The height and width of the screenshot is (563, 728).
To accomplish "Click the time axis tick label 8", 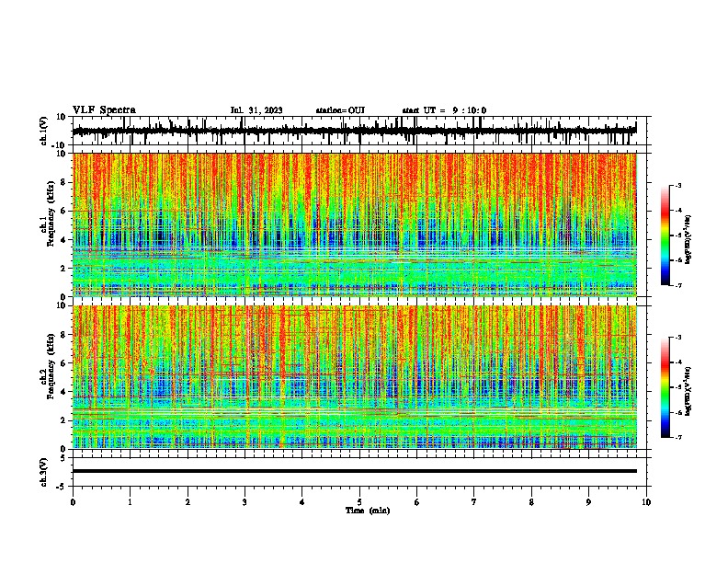I will point(531,502).
